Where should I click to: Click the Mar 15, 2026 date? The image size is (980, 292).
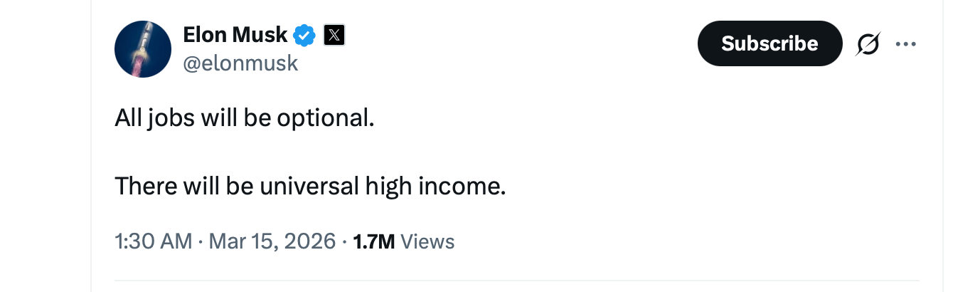click(273, 241)
